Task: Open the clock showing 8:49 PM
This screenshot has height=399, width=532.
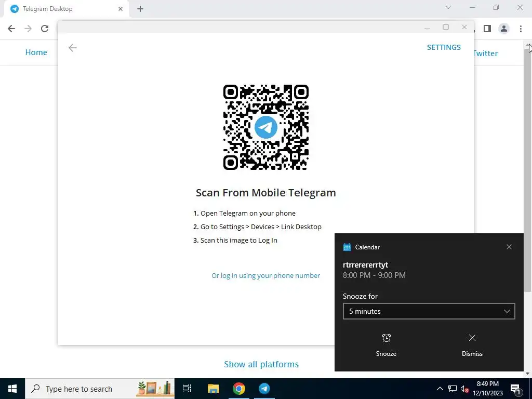Action: pyautogui.click(x=488, y=389)
